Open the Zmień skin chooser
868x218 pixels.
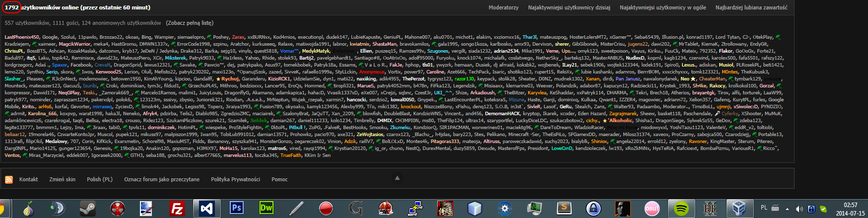pyautogui.click(x=62, y=179)
